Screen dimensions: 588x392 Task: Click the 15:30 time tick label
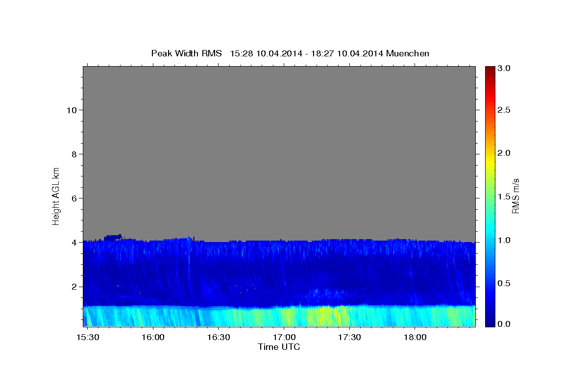pyautogui.click(x=88, y=337)
